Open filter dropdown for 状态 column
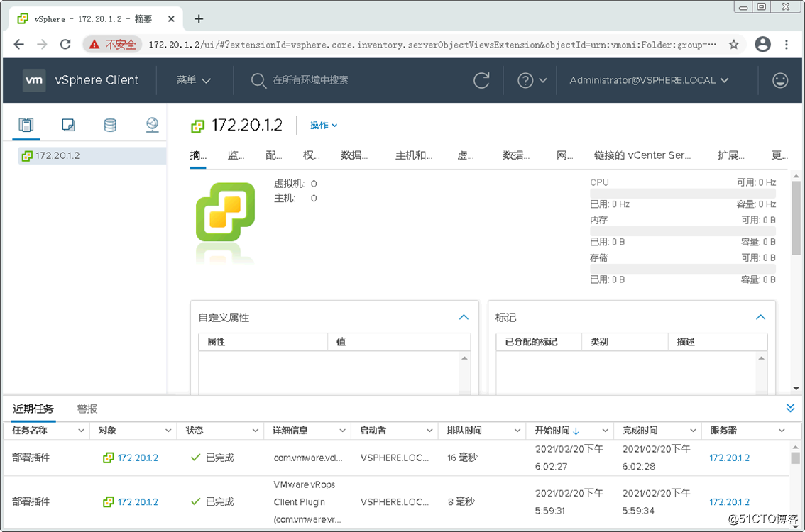Viewport: 805px width, 532px height. (x=255, y=431)
